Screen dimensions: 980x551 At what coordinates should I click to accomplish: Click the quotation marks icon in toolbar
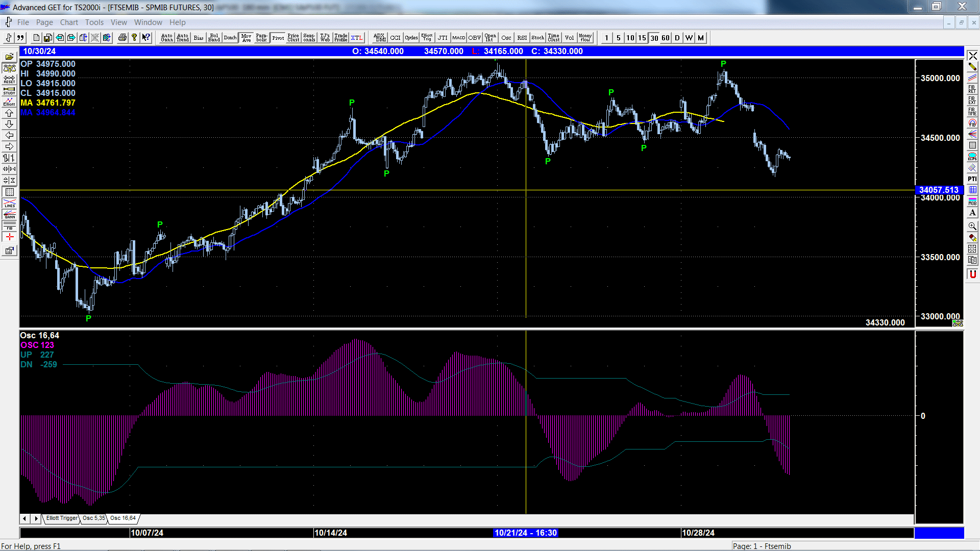pos(20,38)
